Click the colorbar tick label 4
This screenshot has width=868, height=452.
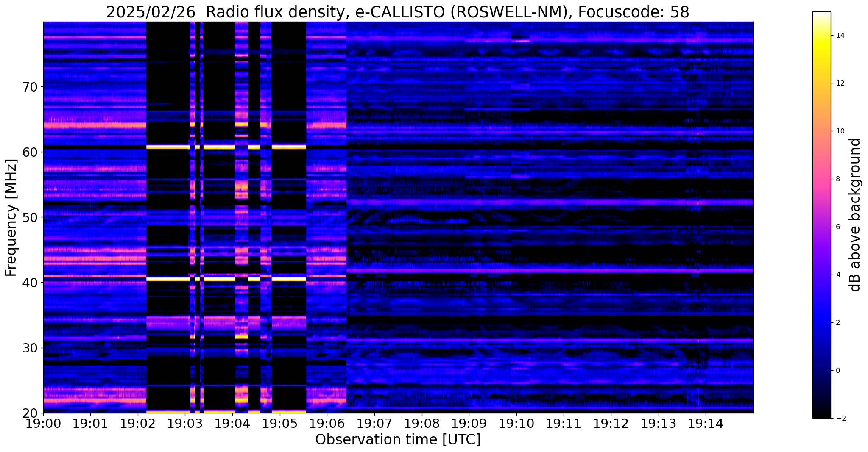pyautogui.click(x=837, y=275)
